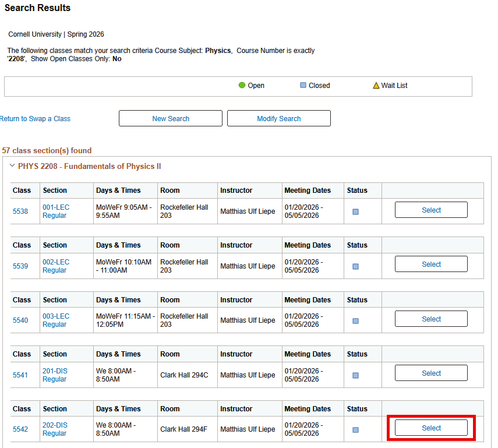
Task: Collapse the PHYS 2208 course section
Action: pos(13,166)
